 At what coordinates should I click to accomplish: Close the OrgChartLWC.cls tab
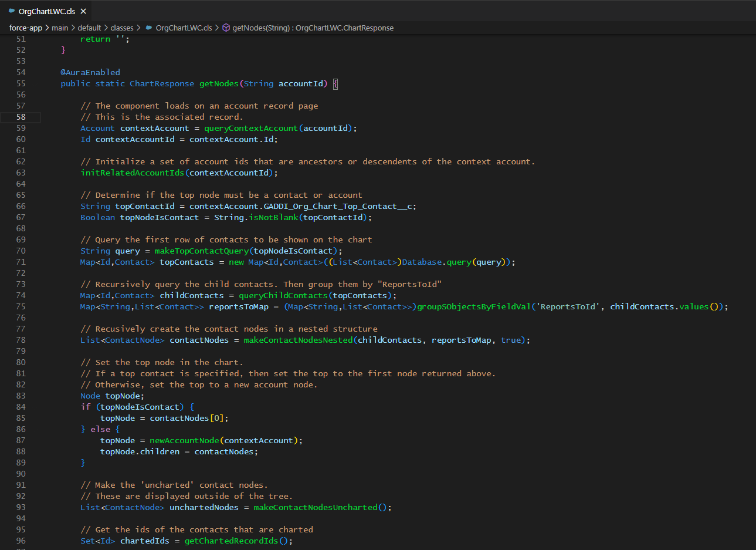click(82, 11)
